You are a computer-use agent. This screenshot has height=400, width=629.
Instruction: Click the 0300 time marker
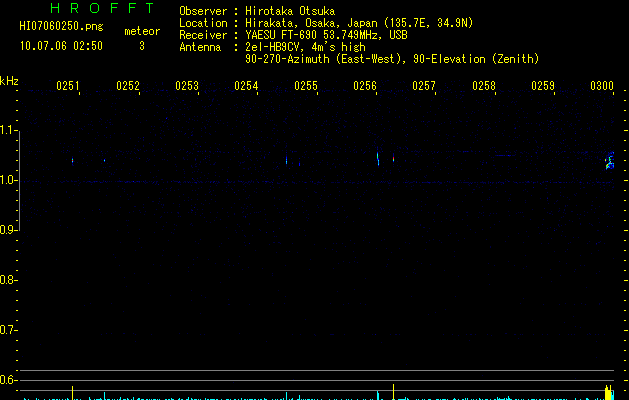coord(602,86)
